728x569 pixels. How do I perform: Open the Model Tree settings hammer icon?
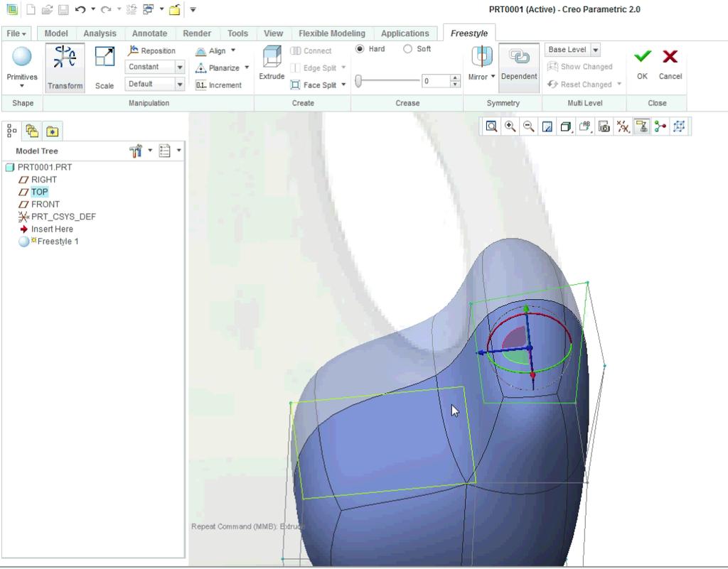(x=136, y=151)
